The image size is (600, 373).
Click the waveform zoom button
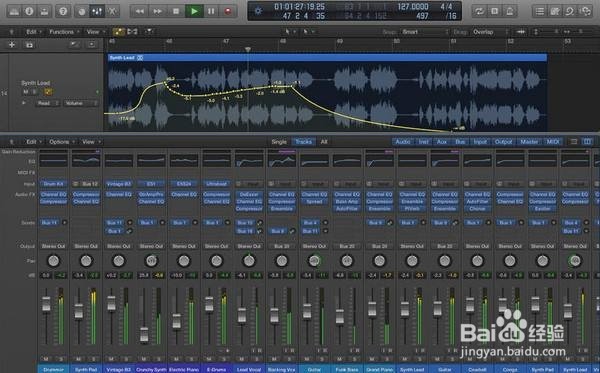click(x=520, y=32)
